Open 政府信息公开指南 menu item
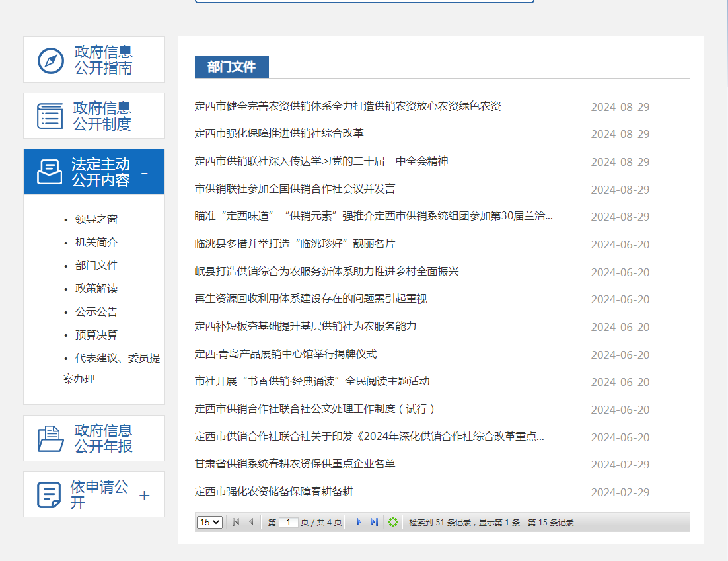The height and width of the screenshot is (561, 728). point(94,59)
